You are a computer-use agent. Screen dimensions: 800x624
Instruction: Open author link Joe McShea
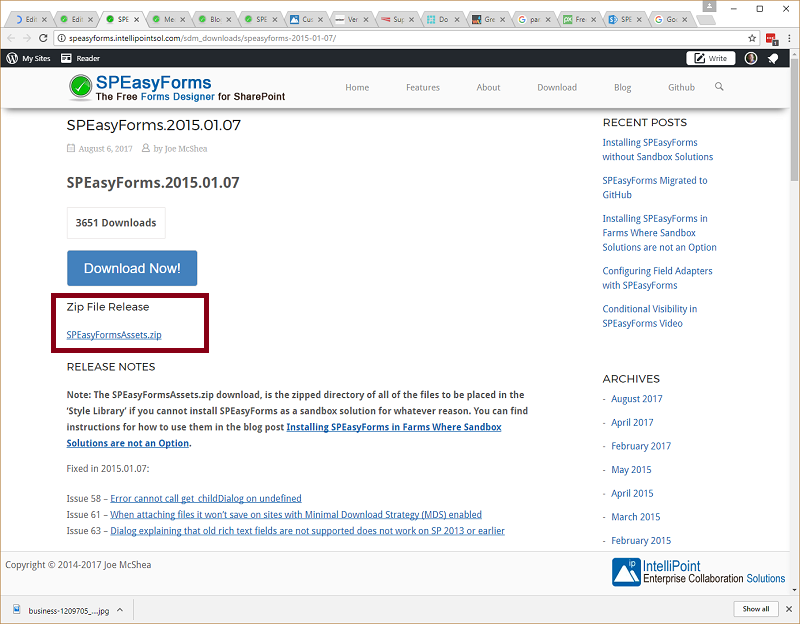tap(186, 148)
